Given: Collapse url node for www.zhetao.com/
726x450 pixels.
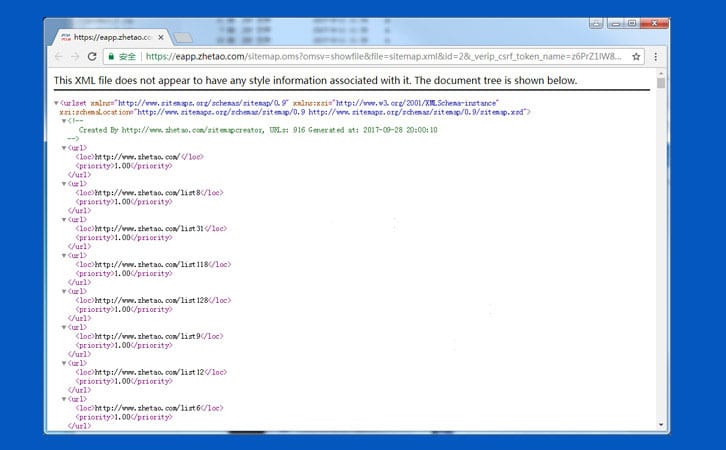Looking at the screenshot, I should tap(64, 148).
